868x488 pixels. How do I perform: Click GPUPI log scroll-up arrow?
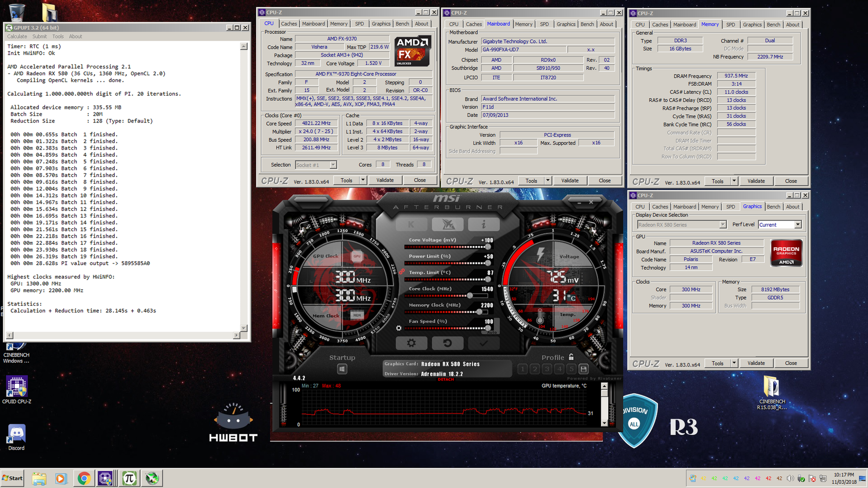244,47
